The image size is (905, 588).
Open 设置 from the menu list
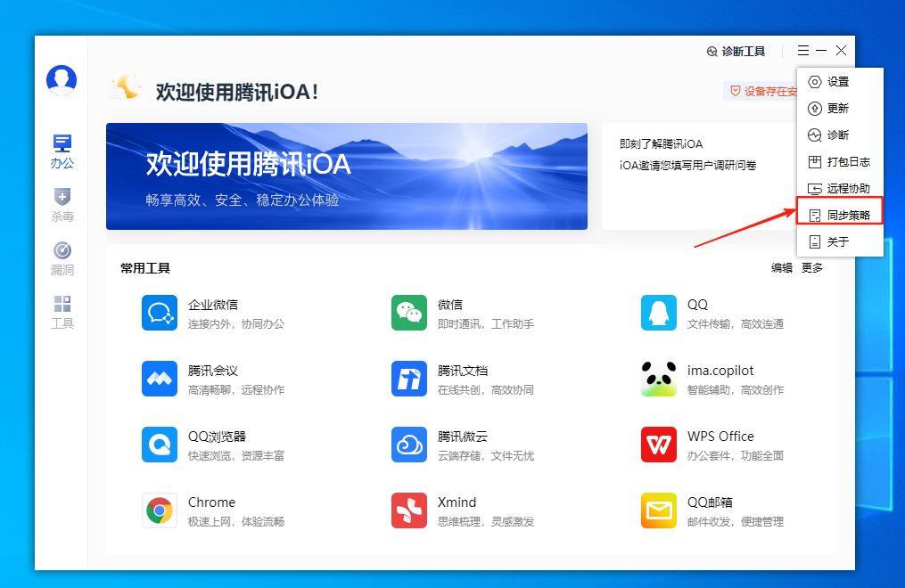[x=838, y=81]
